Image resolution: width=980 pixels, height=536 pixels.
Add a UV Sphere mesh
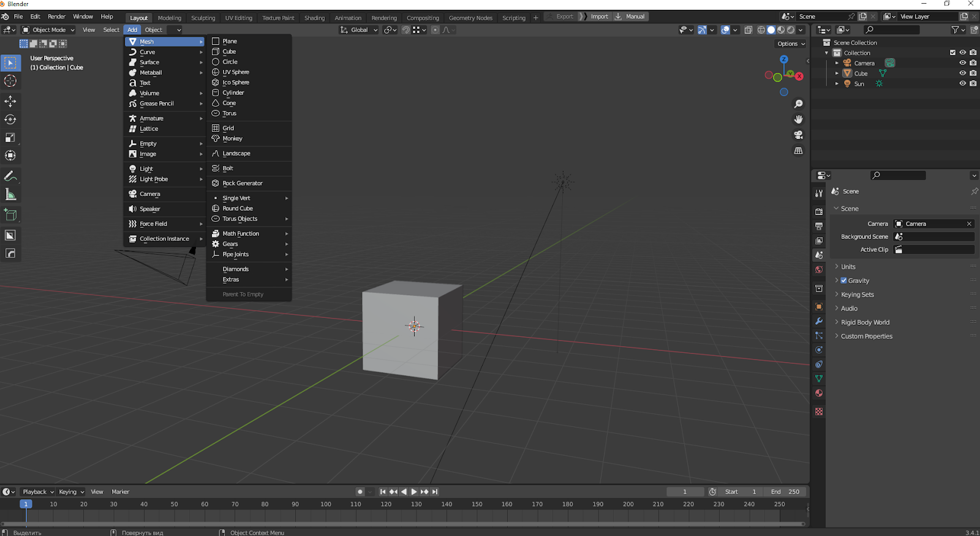pyautogui.click(x=249, y=72)
